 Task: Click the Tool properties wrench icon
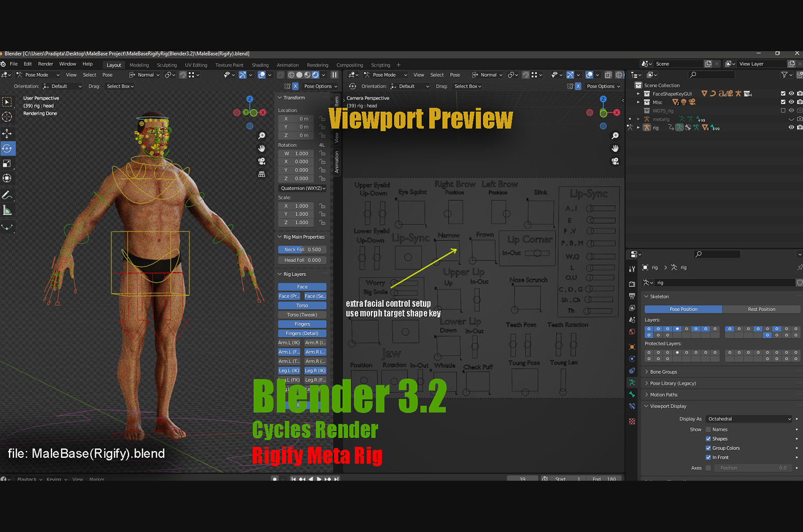click(x=632, y=269)
